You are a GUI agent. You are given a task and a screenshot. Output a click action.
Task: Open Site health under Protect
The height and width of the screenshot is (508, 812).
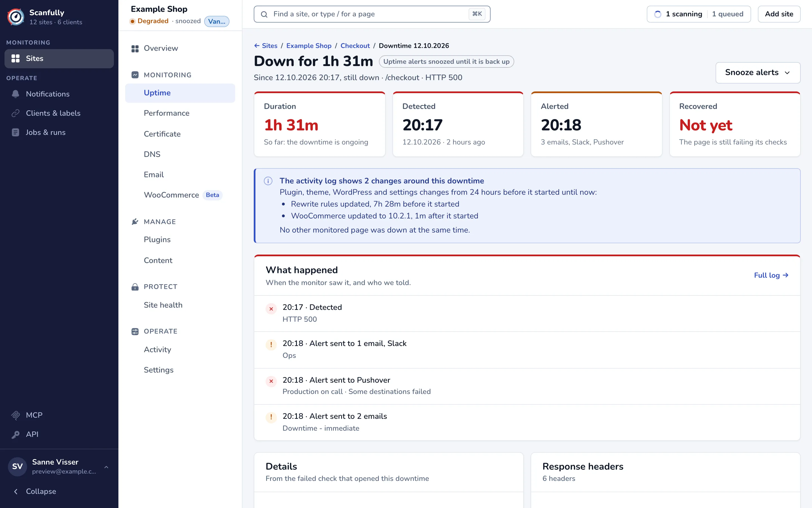pos(180,305)
